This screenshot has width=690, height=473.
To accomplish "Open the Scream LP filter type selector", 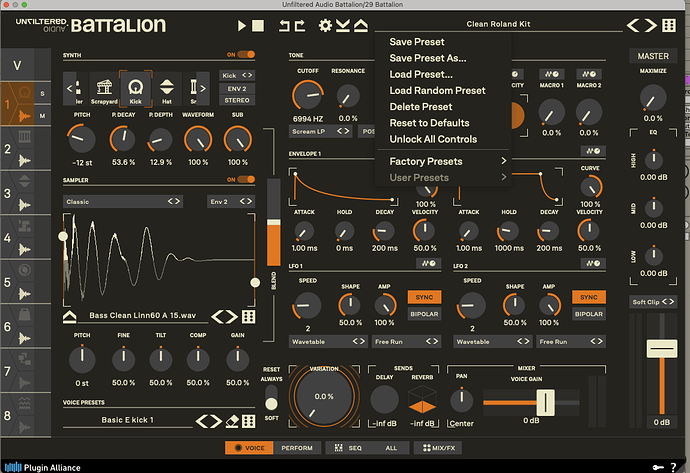I will pos(320,132).
